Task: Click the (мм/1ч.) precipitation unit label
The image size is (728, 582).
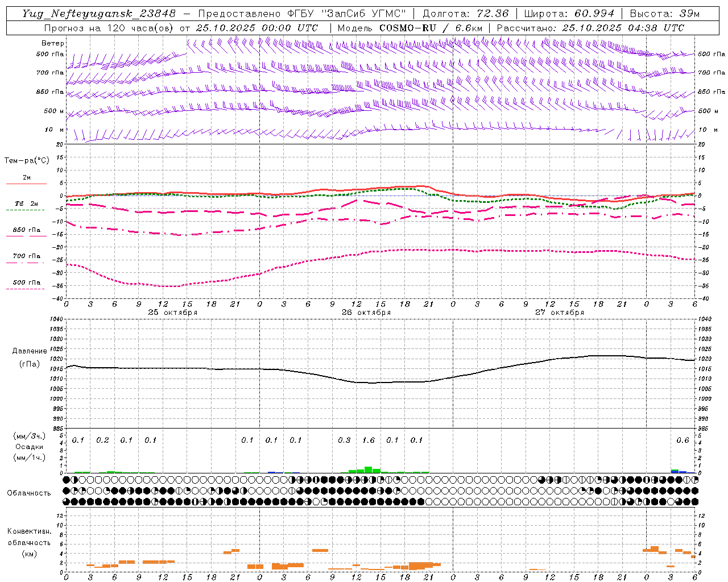Action: pyautogui.click(x=29, y=458)
